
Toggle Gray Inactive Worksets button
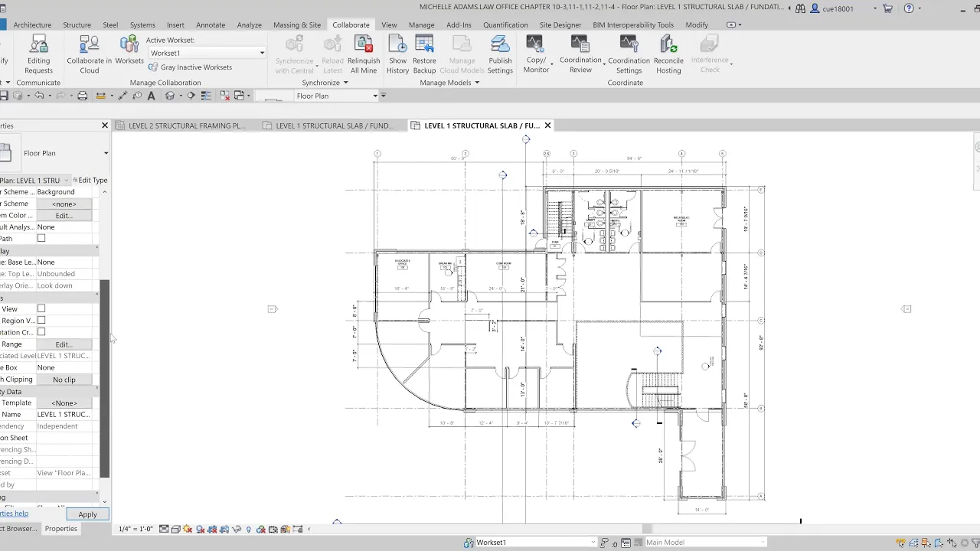190,67
